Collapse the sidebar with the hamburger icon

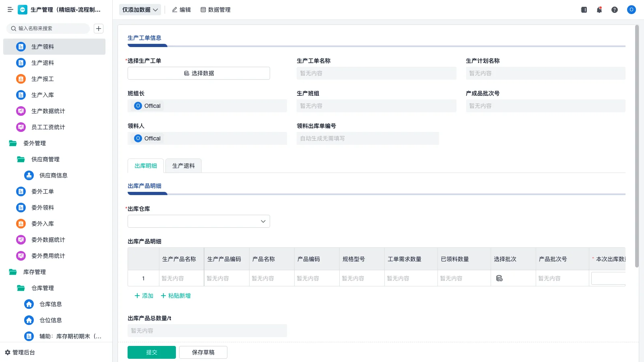coord(10,10)
